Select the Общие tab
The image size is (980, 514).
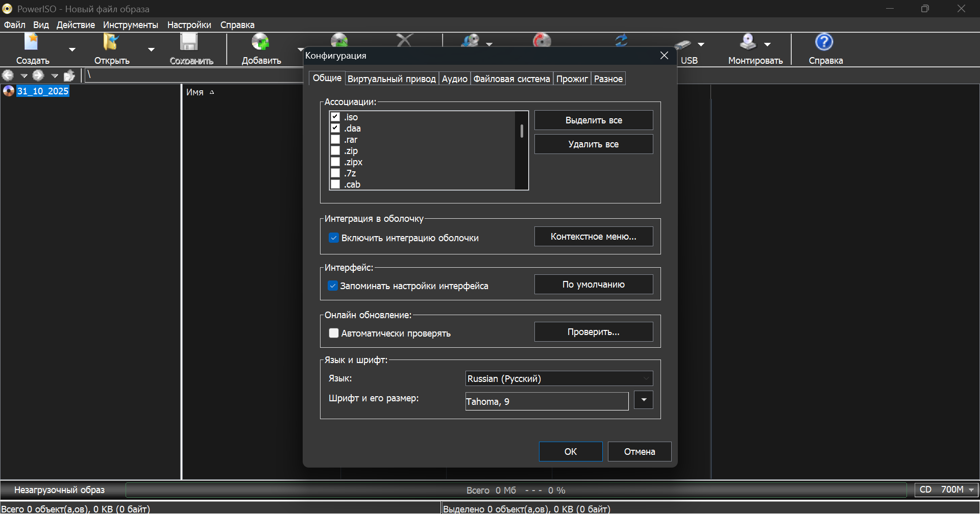pos(327,78)
